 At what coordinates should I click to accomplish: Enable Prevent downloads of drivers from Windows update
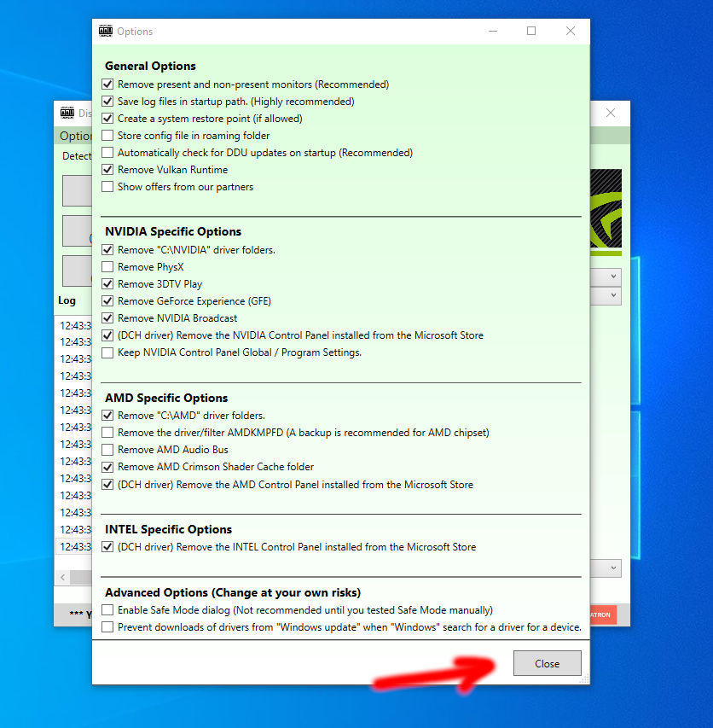point(107,626)
